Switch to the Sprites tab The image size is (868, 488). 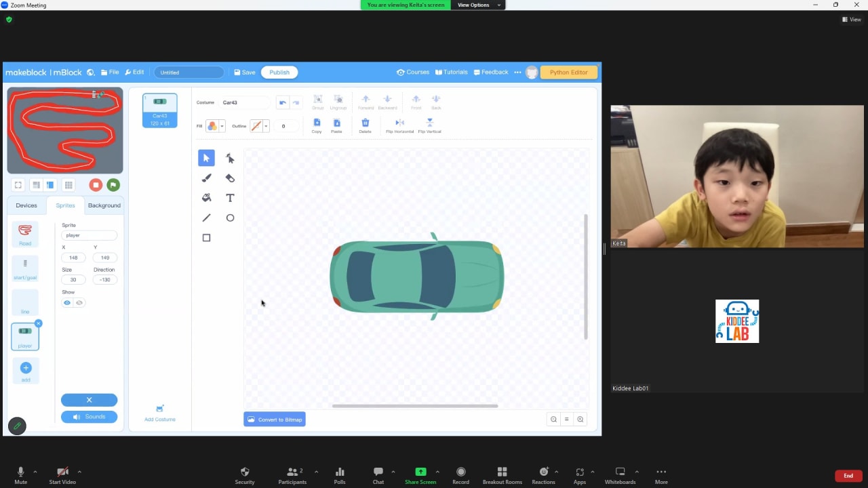(x=65, y=205)
